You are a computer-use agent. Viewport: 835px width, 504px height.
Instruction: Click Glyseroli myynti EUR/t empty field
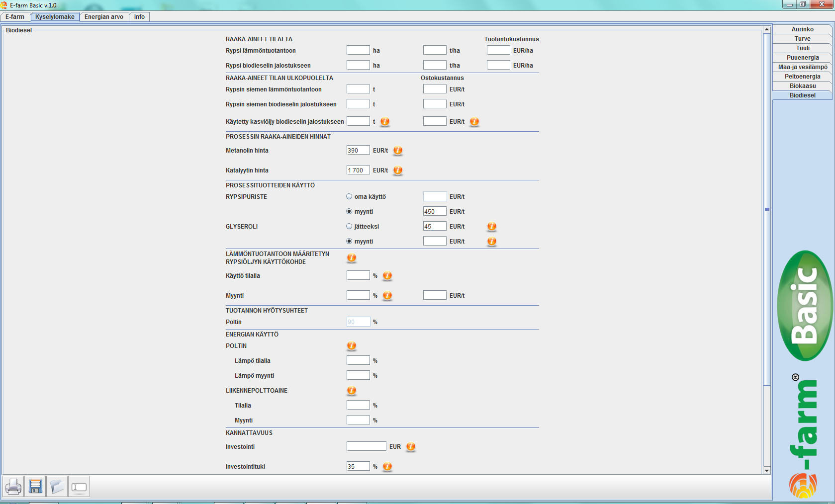point(435,241)
